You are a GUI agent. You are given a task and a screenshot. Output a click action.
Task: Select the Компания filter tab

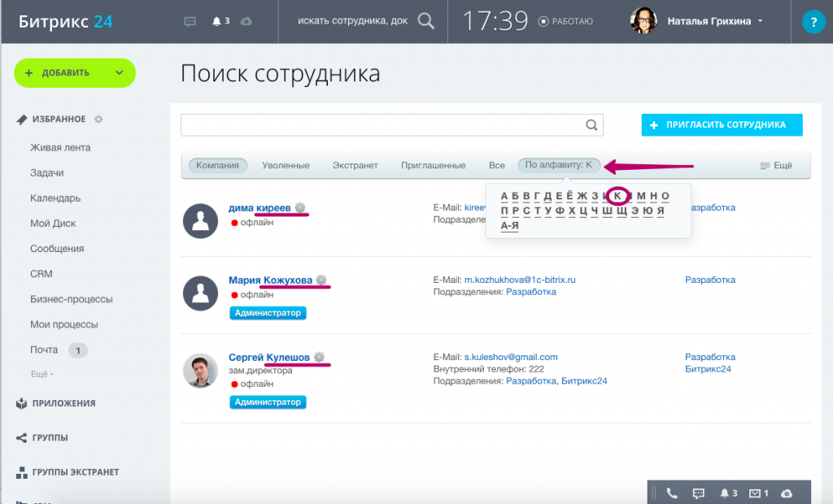217,165
